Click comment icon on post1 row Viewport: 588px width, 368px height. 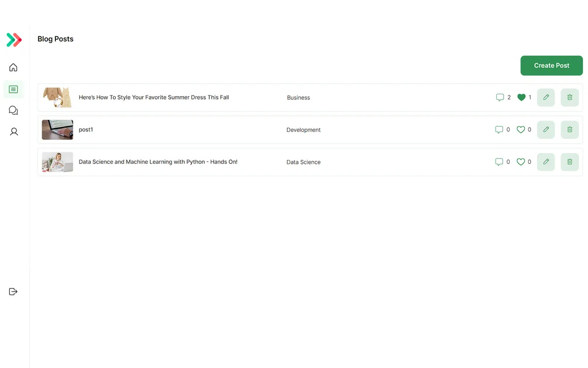pos(499,130)
